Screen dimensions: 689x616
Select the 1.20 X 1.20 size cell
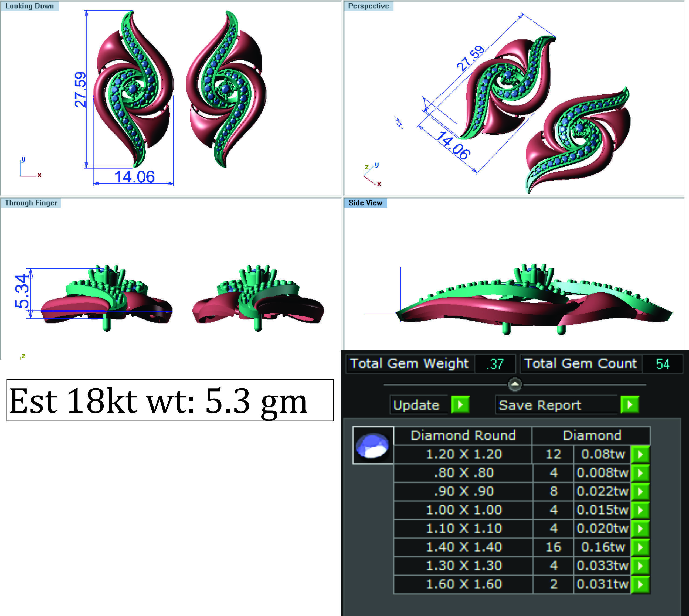point(463,454)
